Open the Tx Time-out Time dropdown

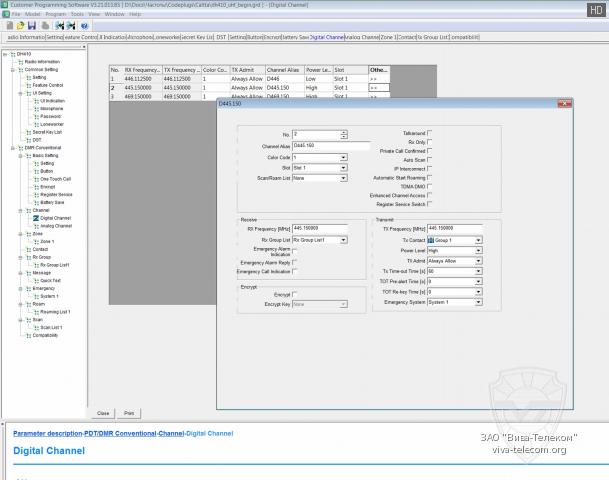(x=478, y=271)
